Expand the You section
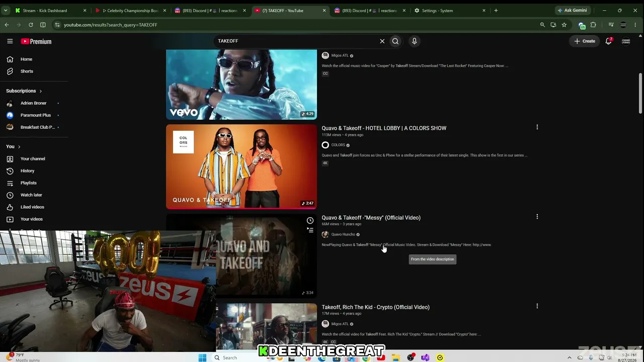The height and width of the screenshot is (362, 644). click(x=13, y=147)
